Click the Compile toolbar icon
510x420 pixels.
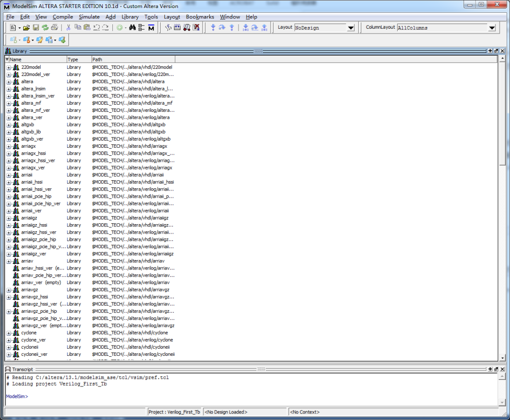(x=168, y=28)
